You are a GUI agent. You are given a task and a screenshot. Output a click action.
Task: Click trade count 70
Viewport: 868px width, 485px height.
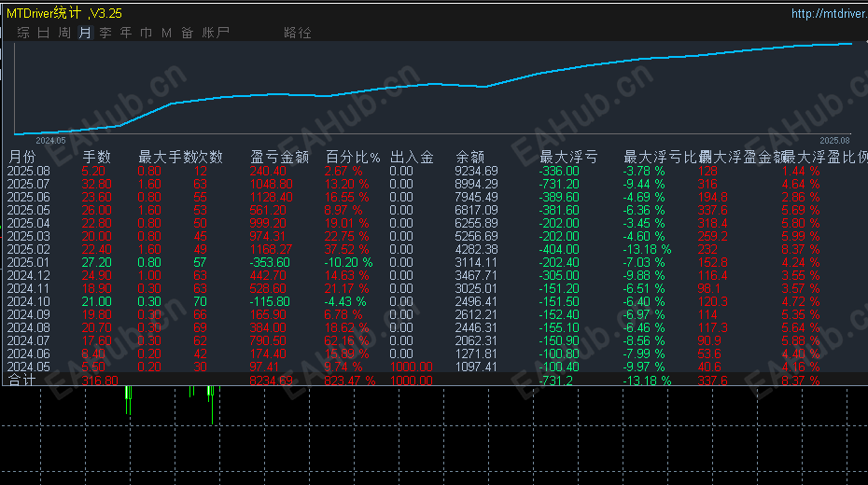point(200,301)
